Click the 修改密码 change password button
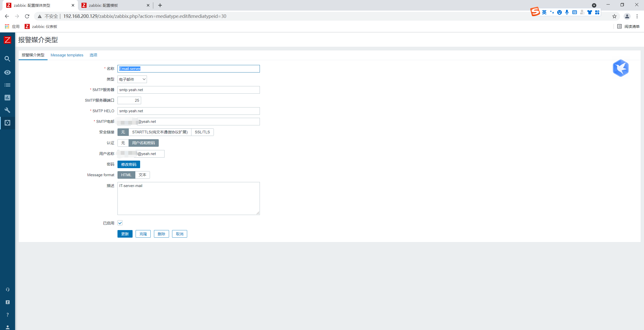Viewport: 644px width, 330px height. coord(129,164)
